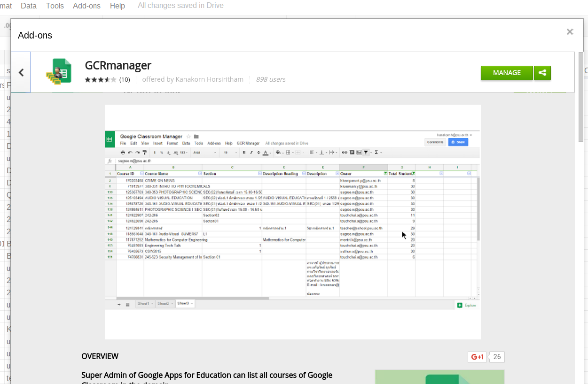The image size is (588, 384).
Task: Close the Add-ons dialog
Action: (x=570, y=32)
